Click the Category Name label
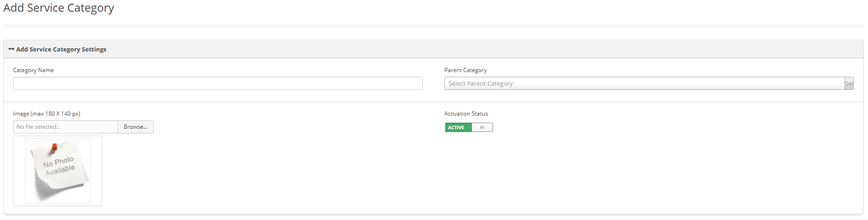This screenshot has height=220, width=868. [33, 70]
